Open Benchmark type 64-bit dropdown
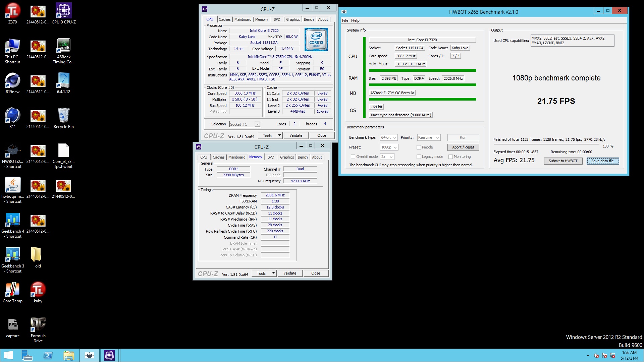Screen dimensions: 644x362 coord(389,137)
